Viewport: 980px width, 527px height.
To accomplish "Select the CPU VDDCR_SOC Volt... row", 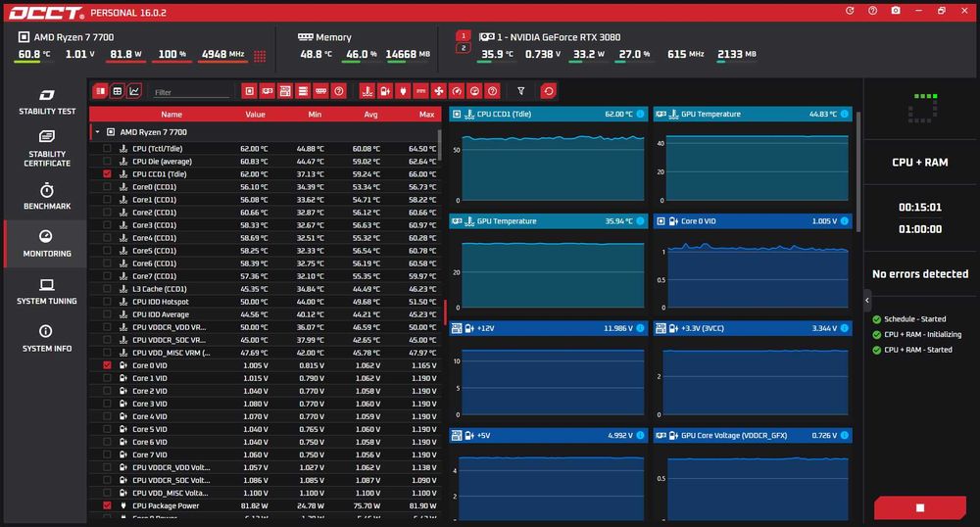I will click(265, 480).
